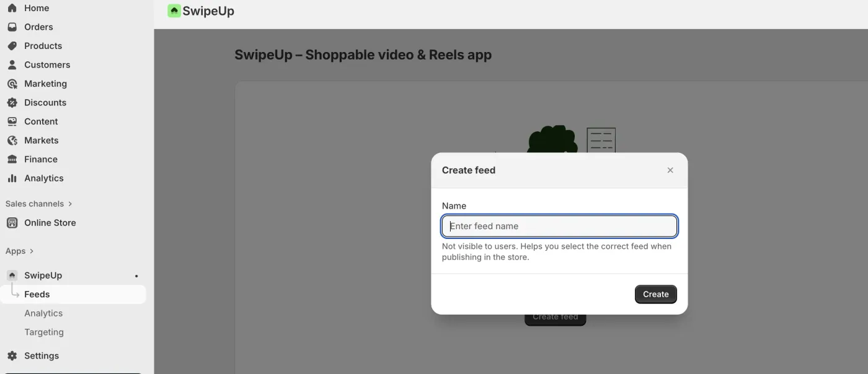
Task: Open SwipeUp Analytics submenu item
Action: pyautogui.click(x=43, y=313)
